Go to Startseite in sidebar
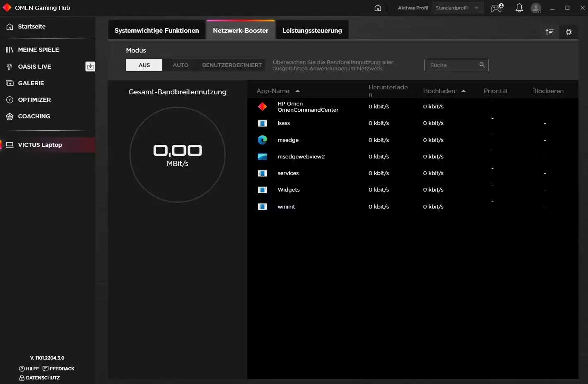Image resolution: width=588 pixels, height=384 pixels. (x=48, y=26)
